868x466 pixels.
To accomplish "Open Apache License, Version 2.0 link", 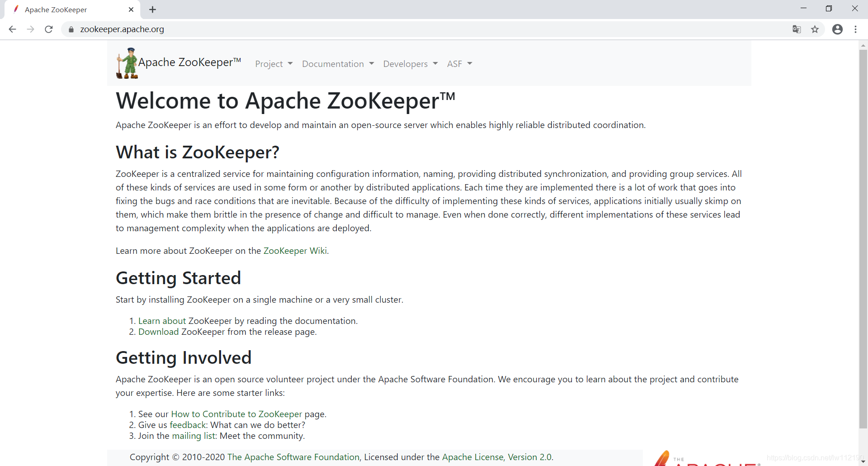I will [497, 457].
